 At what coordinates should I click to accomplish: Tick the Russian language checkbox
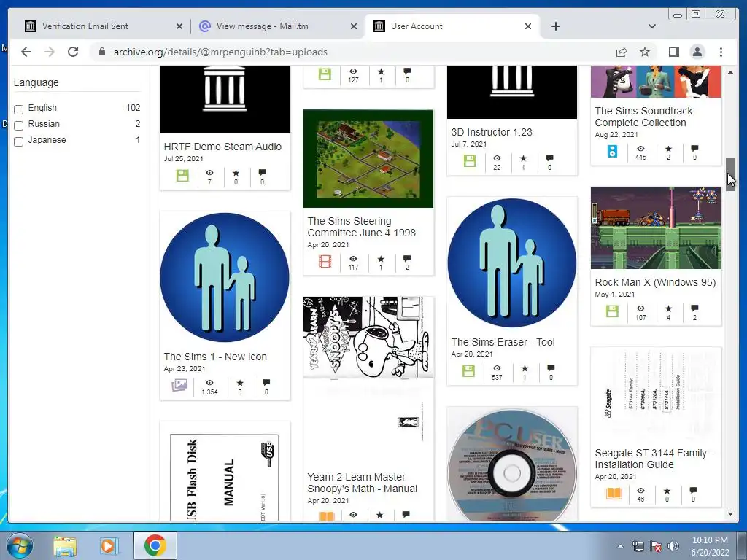click(18, 125)
